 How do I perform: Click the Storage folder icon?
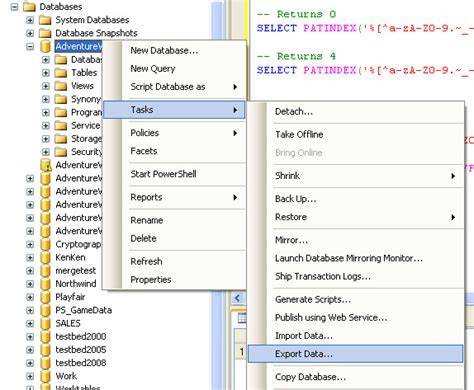pyautogui.click(x=61, y=139)
